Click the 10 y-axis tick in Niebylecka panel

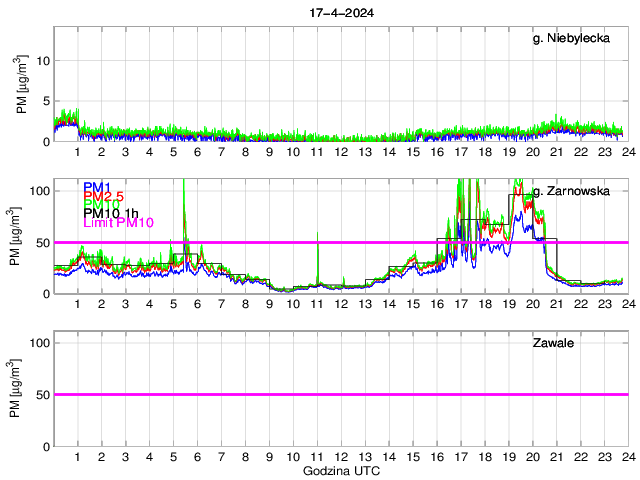click(42, 60)
